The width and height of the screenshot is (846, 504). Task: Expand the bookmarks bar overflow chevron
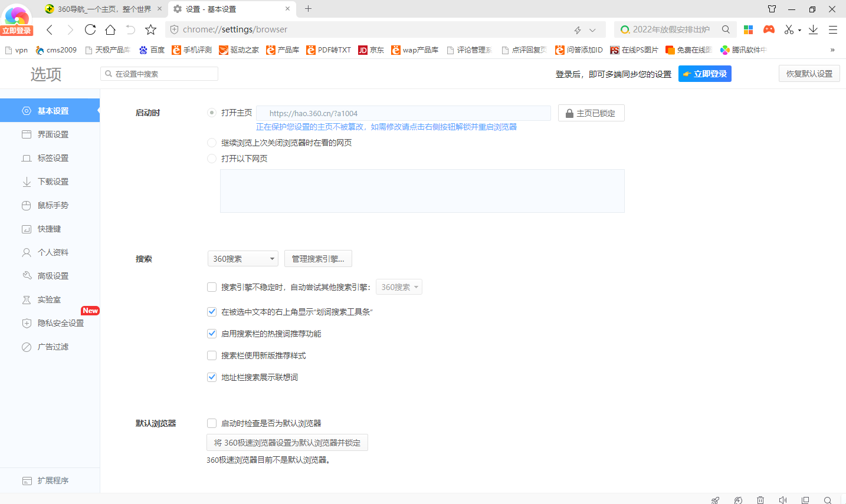click(832, 50)
